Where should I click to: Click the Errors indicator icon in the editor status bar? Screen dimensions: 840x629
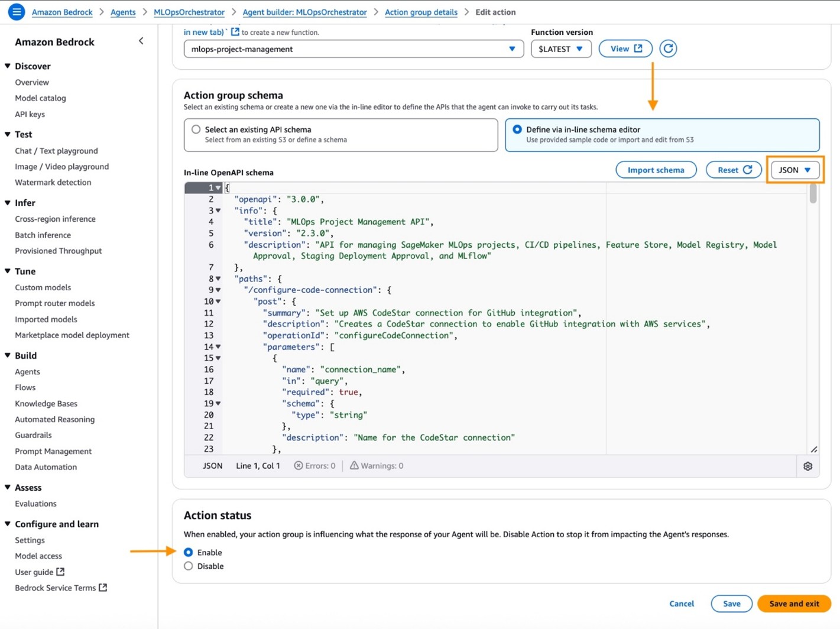[299, 465]
